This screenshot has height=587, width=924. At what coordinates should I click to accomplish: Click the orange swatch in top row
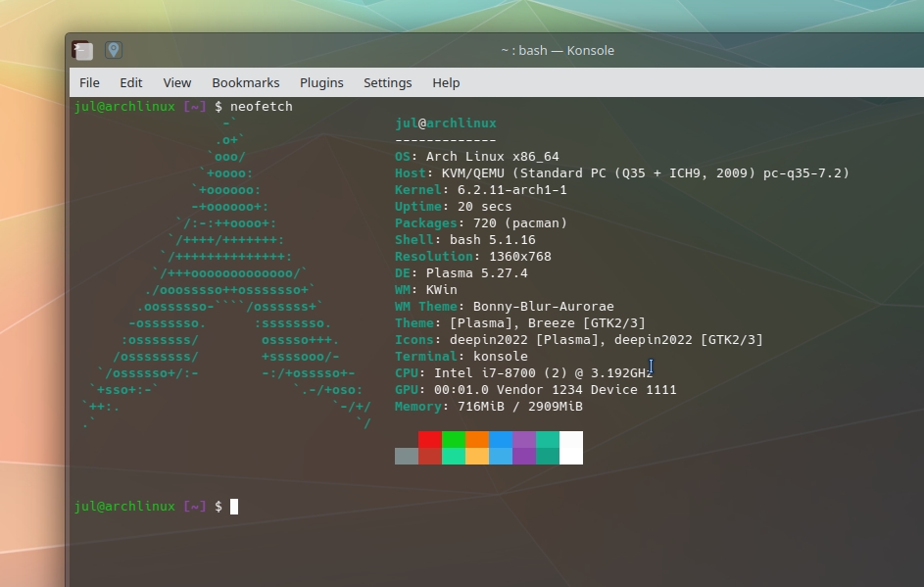pyautogui.click(x=477, y=439)
